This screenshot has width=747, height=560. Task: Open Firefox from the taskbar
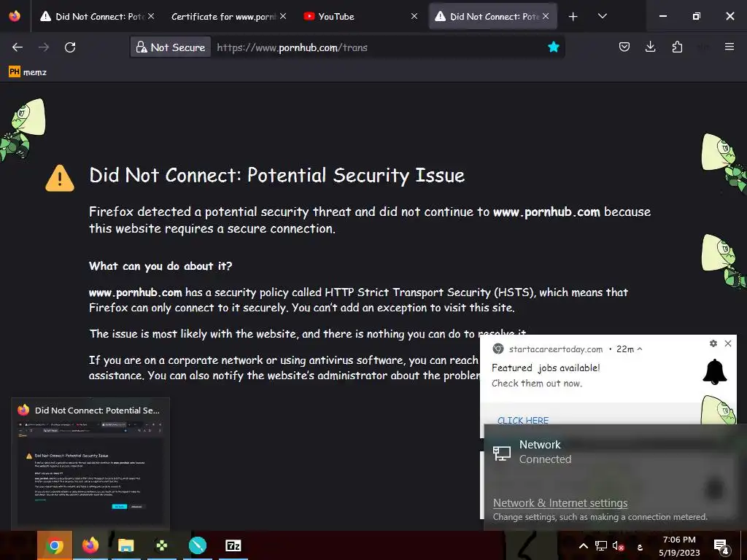point(90,545)
